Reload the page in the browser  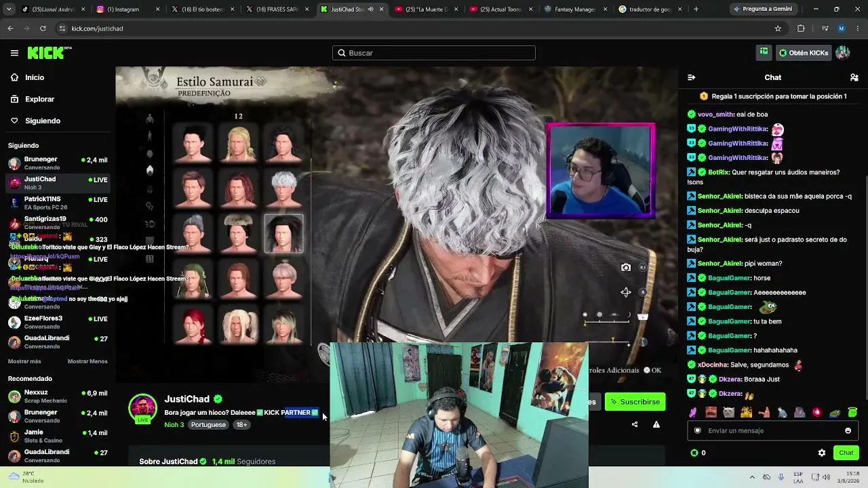43,28
